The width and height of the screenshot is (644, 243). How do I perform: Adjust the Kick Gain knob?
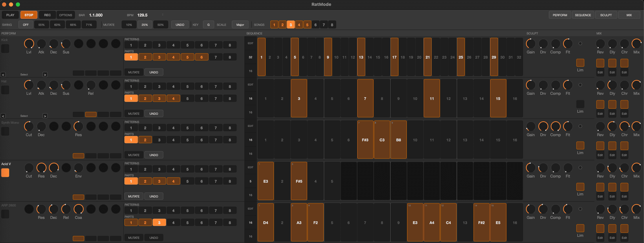tap(531, 44)
